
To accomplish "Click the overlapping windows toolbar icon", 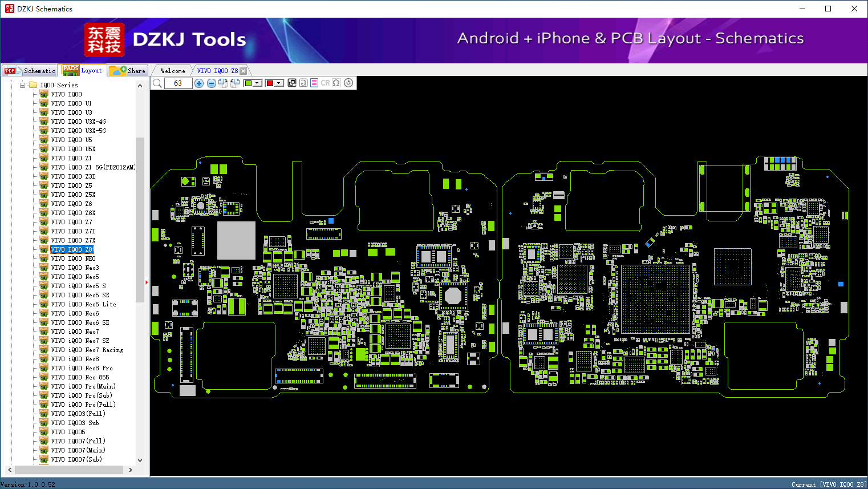I will pyautogui.click(x=292, y=83).
